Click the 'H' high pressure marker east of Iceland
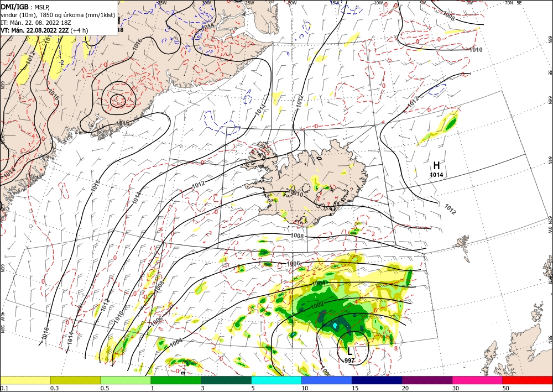The image size is (553, 392). (x=436, y=165)
